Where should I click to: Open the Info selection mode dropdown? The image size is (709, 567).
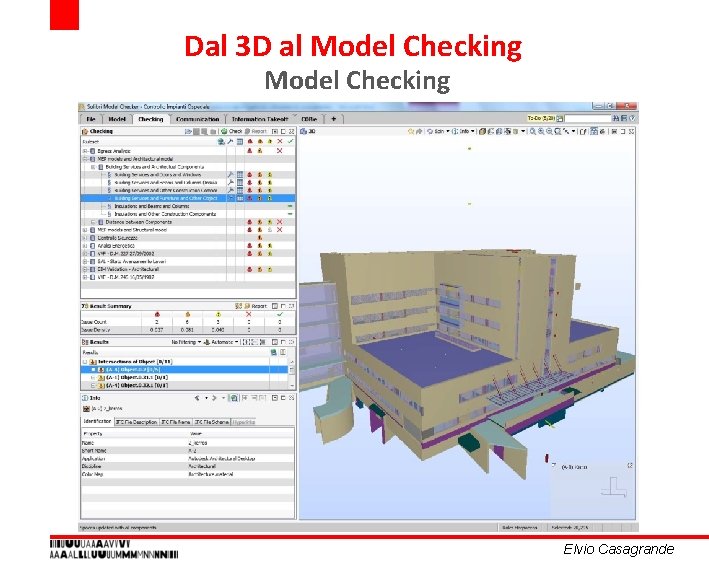pyautogui.click(x=463, y=131)
